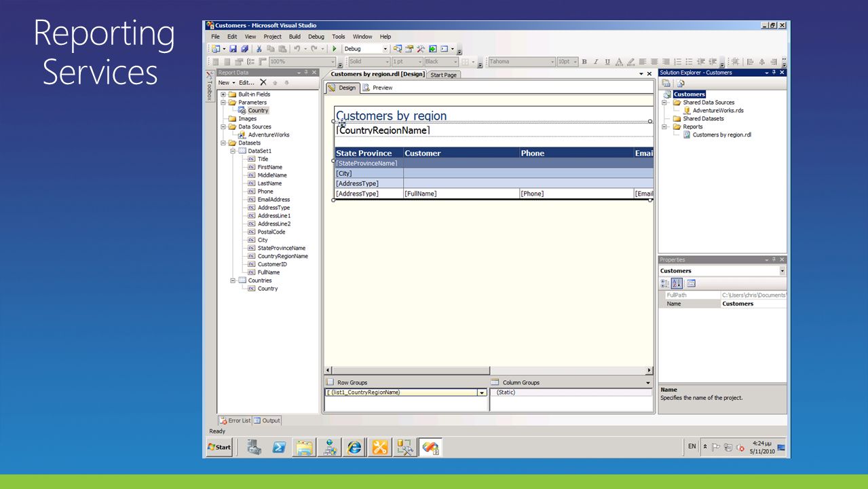Select the EmailAddress field in DataSet1
The image size is (868, 489).
pyautogui.click(x=273, y=200)
